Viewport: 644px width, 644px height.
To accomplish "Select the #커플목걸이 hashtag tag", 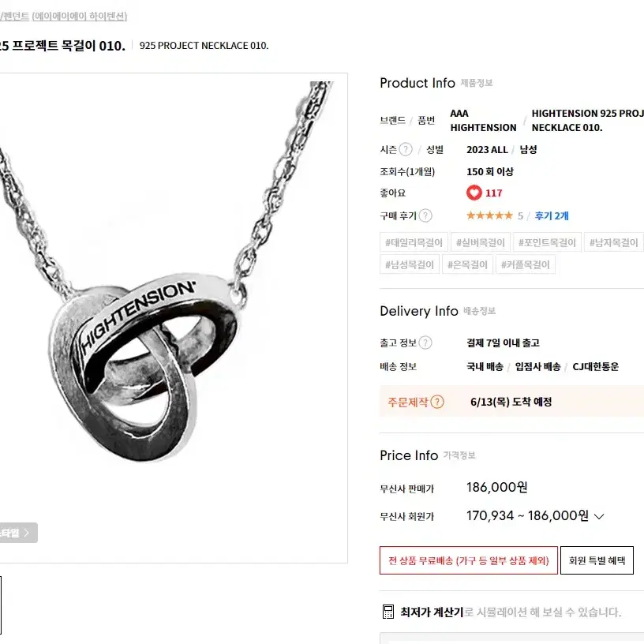I will pos(526,264).
